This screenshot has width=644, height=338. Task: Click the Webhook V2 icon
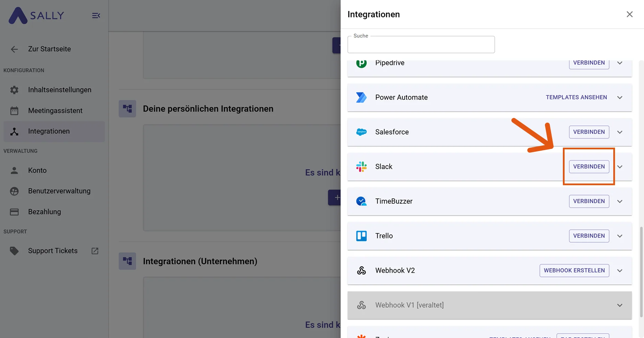(361, 270)
